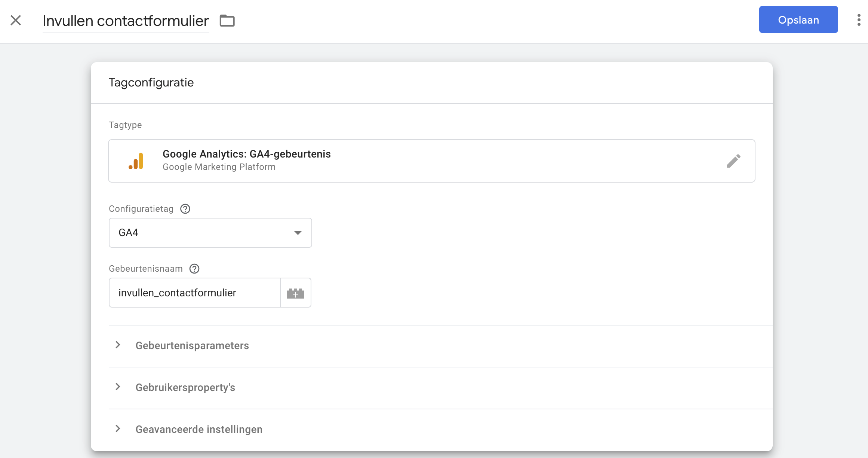
Task: Expand the Gebeurtenisparameters section
Action: click(x=192, y=346)
